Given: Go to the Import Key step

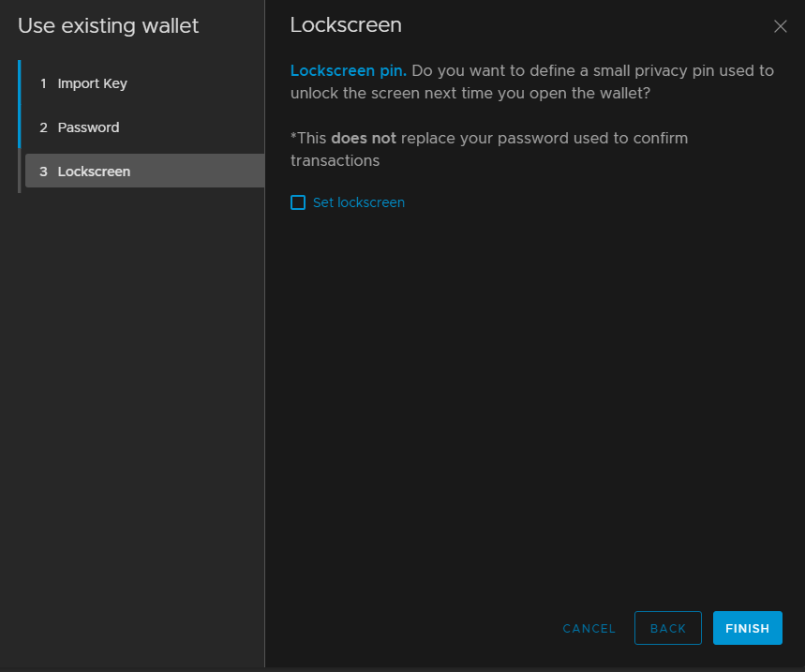Looking at the screenshot, I should click(x=92, y=83).
